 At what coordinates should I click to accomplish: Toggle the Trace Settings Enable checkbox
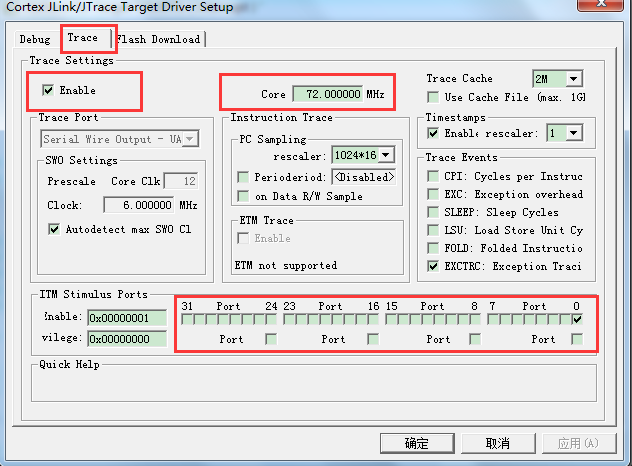point(48,90)
